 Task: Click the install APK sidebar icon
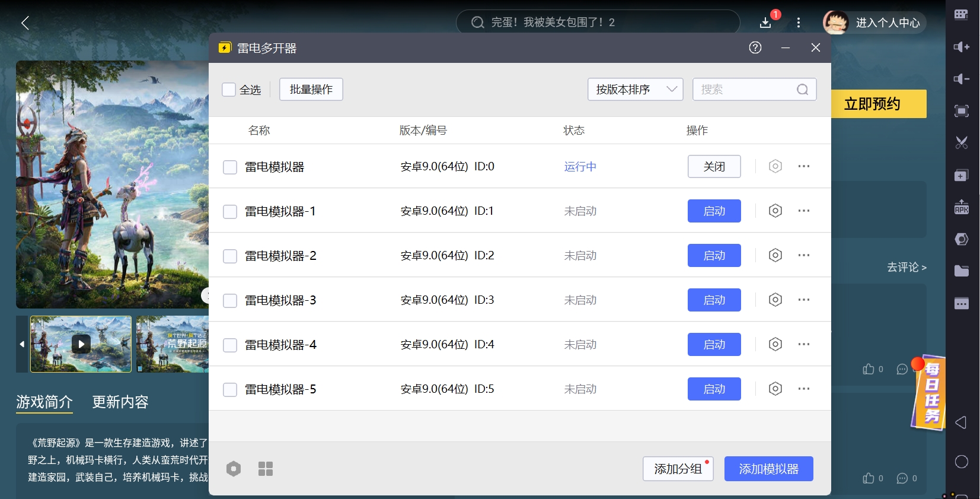click(961, 207)
